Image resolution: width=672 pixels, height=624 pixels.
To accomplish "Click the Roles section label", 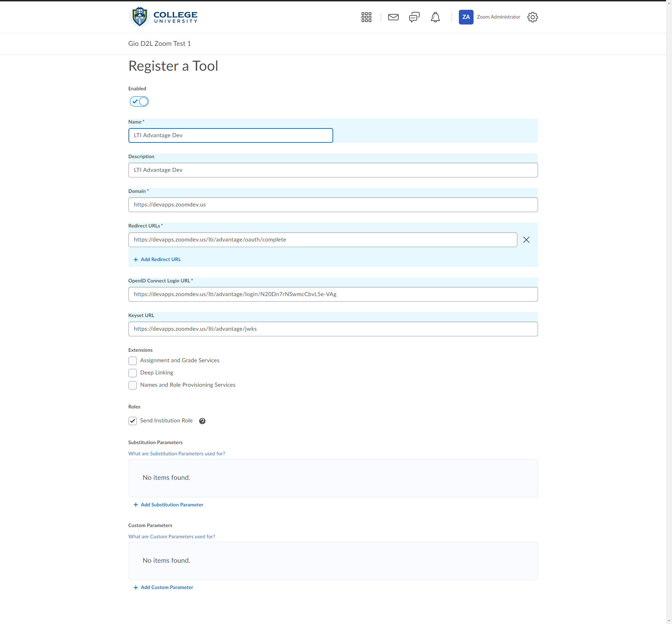I will pos(134,407).
